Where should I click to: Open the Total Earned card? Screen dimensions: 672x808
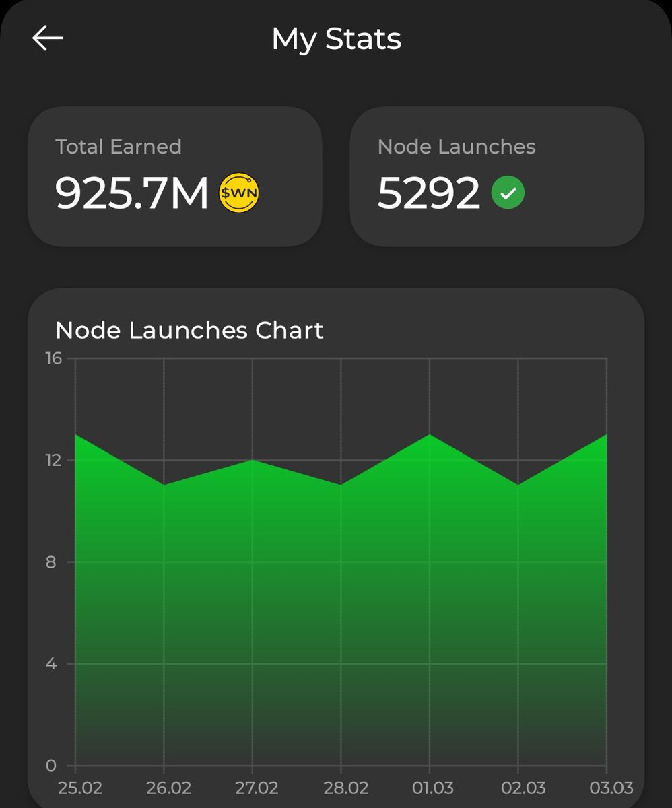(174, 176)
